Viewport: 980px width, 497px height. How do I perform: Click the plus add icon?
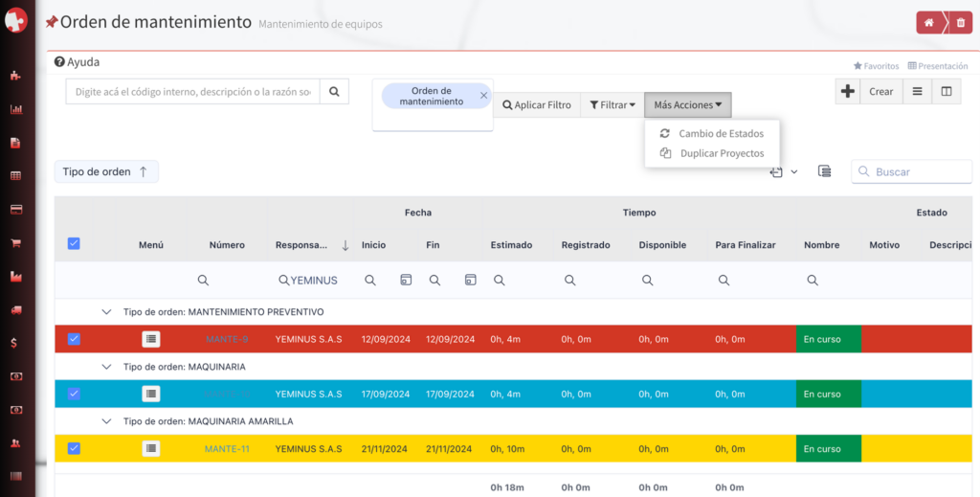tap(848, 92)
